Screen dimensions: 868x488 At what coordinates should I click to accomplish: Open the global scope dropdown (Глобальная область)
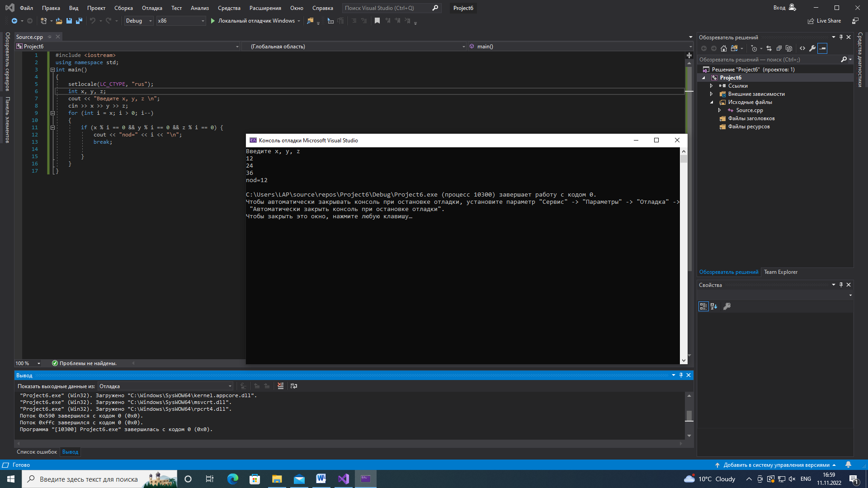coord(463,47)
